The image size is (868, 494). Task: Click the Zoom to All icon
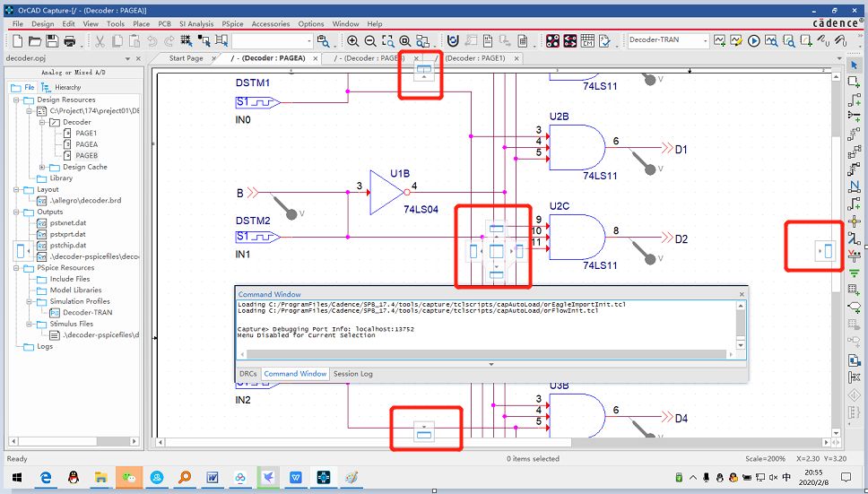(405, 41)
